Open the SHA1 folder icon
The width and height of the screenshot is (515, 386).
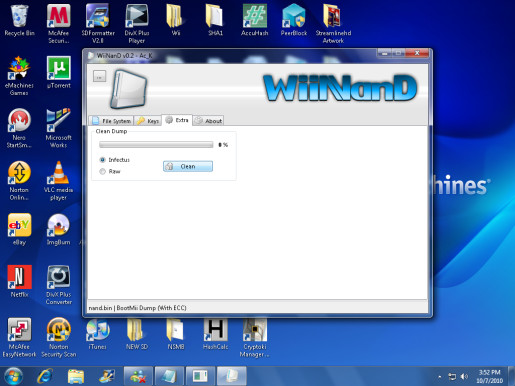[215, 21]
